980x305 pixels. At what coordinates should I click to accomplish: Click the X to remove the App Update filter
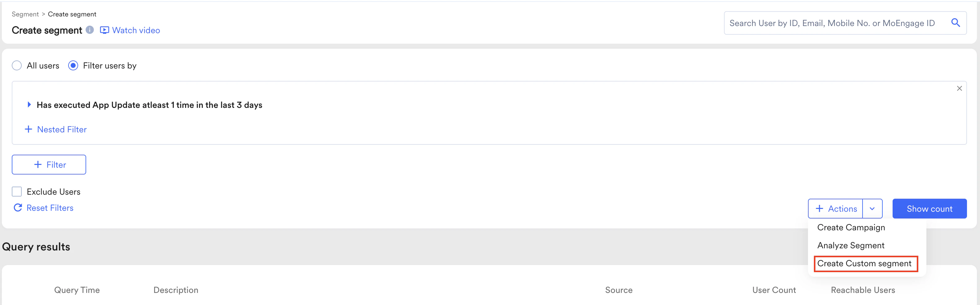tap(960, 88)
